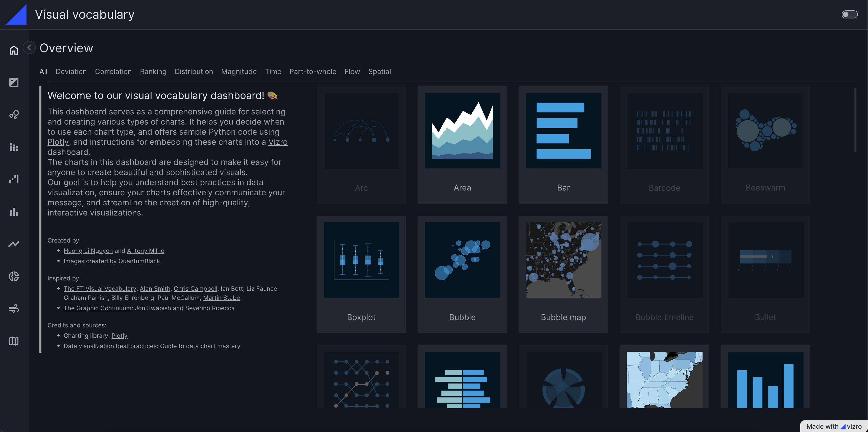Viewport: 868px width, 432px height.
Task: Open the Bar chart card
Action: pyautogui.click(x=563, y=145)
